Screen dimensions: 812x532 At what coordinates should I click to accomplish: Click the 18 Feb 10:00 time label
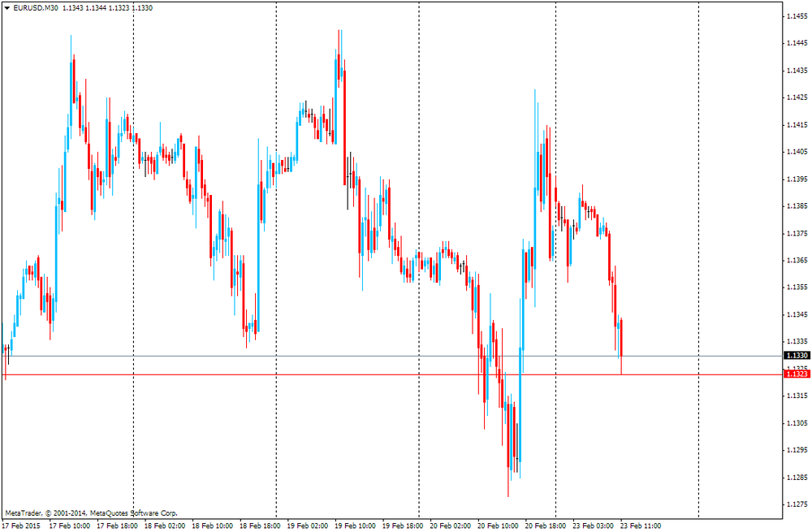(212, 526)
